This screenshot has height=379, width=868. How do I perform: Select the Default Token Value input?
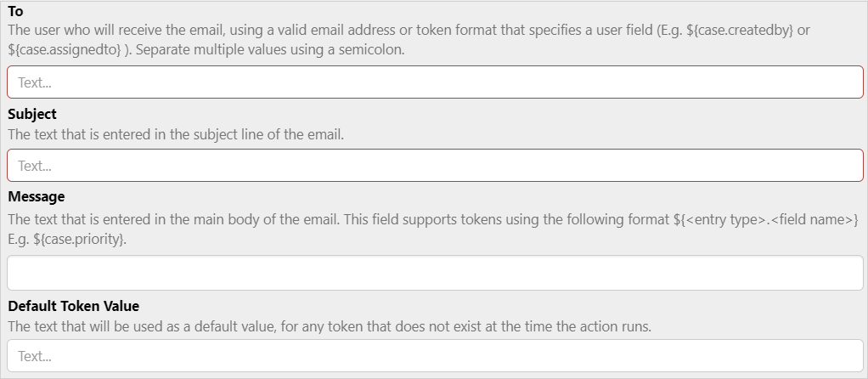point(435,356)
